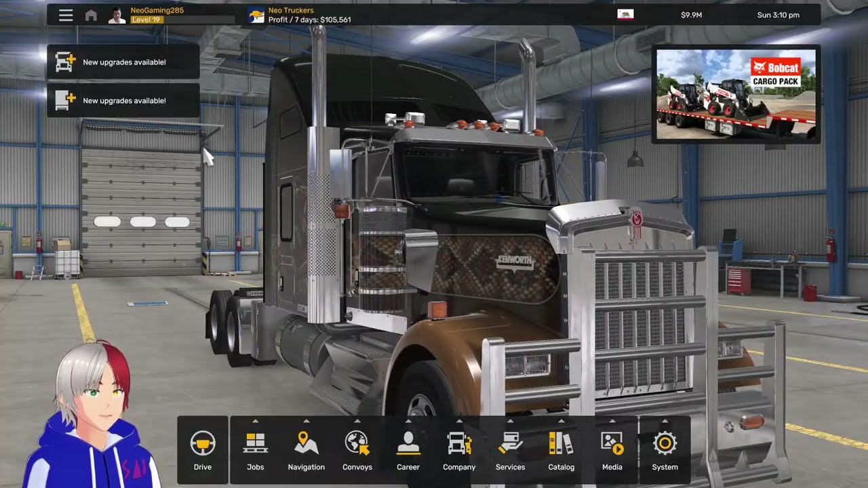Expand the Convoys menu arrow

(x=357, y=421)
